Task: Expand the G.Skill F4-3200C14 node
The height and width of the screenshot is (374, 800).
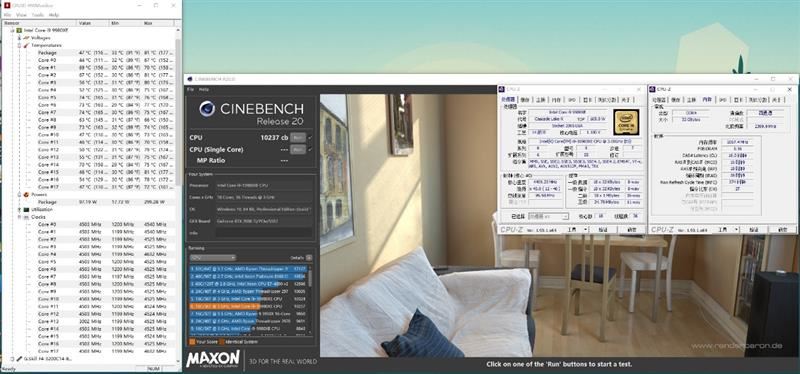Action: tap(12, 359)
